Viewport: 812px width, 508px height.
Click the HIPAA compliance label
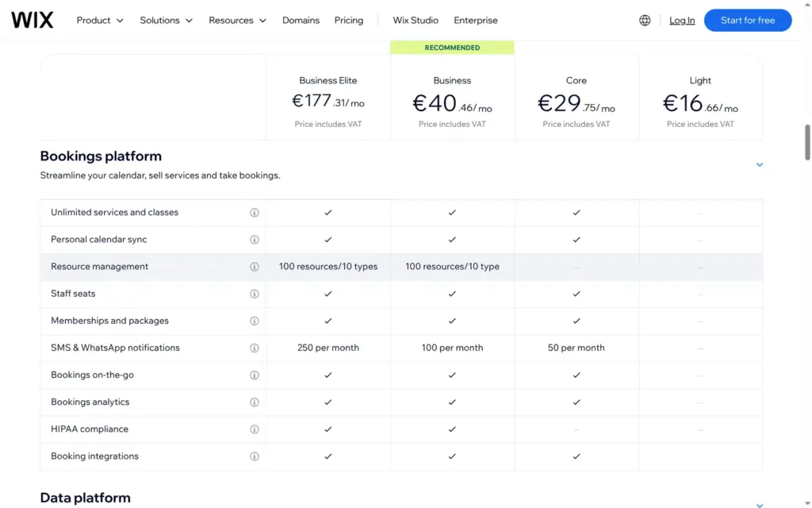(x=90, y=429)
